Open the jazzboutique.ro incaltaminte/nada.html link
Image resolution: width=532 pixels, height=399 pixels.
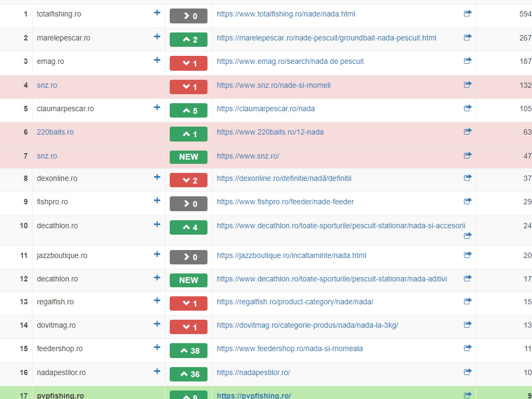[x=292, y=255]
